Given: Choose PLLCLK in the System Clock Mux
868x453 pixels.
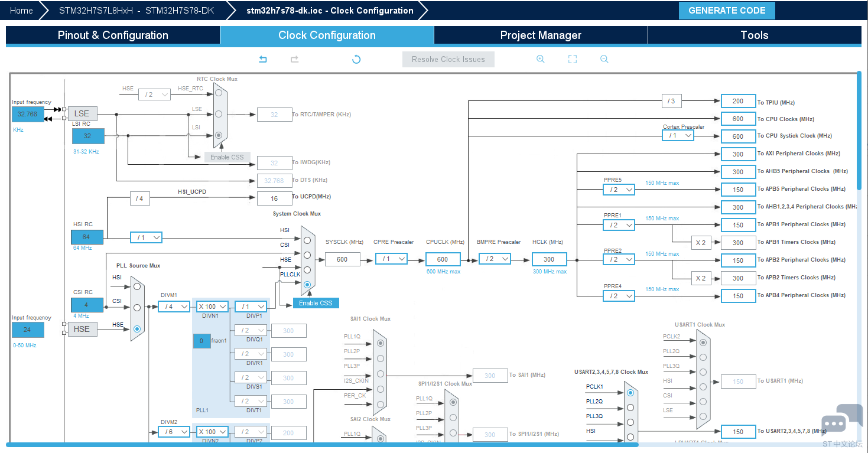Looking at the screenshot, I should coord(307,285).
